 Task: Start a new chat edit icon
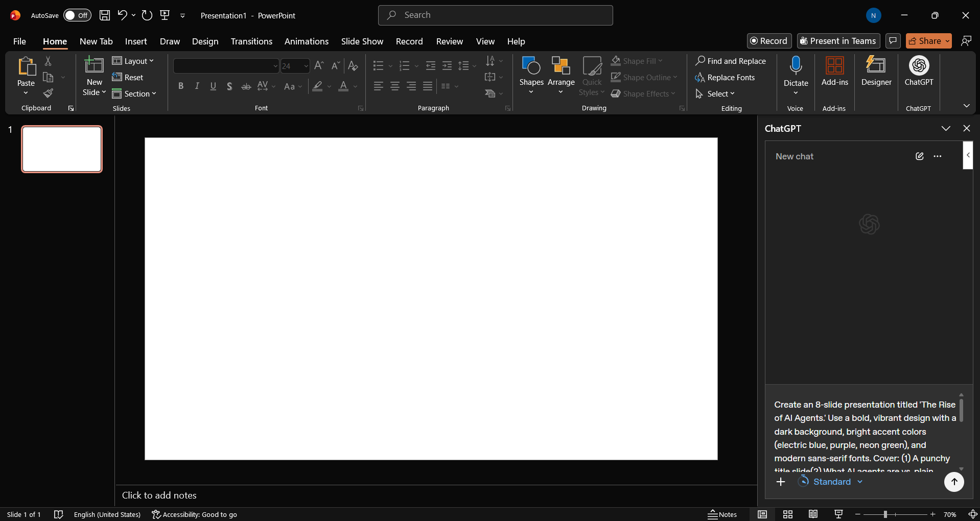[x=920, y=156]
